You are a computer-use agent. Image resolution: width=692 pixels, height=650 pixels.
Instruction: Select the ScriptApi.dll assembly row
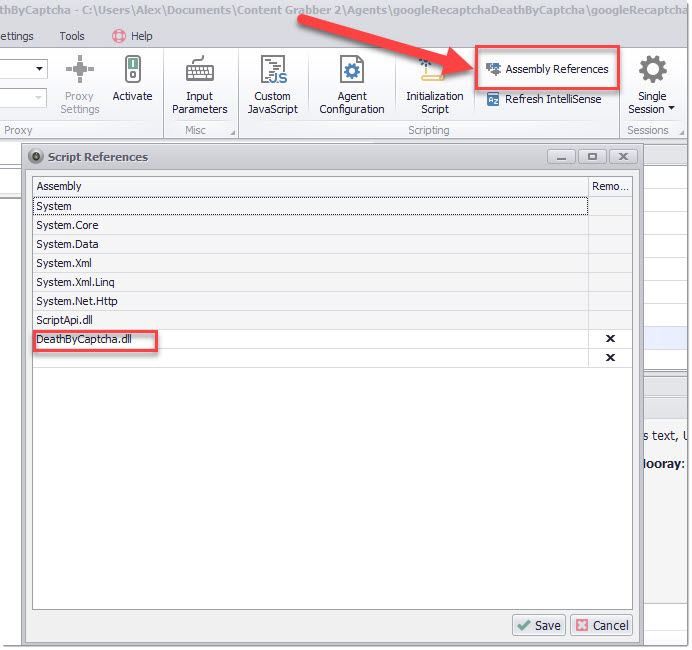point(310,320)
